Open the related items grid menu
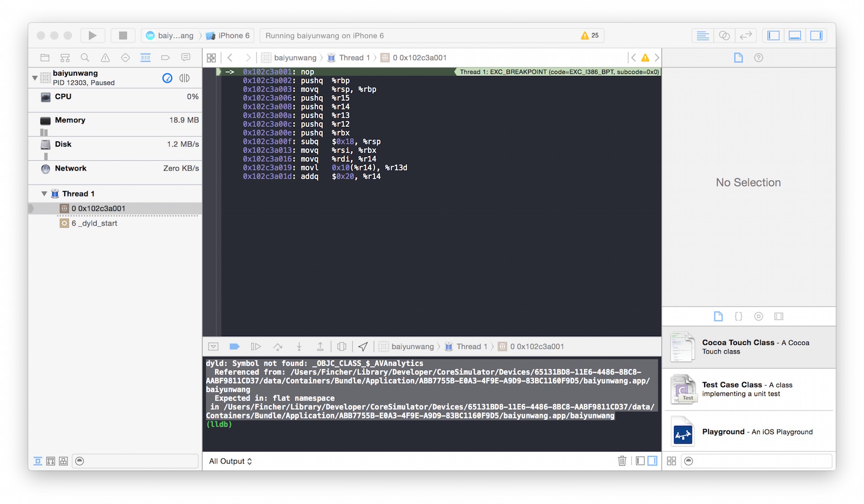 211,58
